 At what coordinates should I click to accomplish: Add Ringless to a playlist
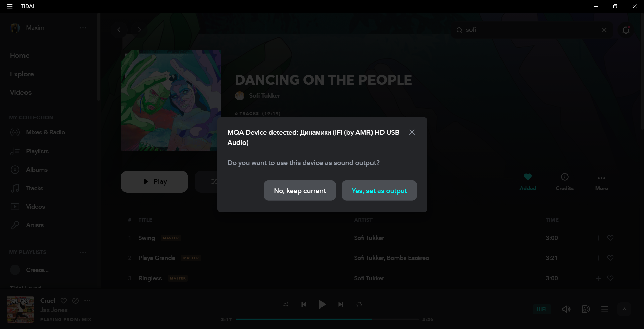tap(599, 278)
